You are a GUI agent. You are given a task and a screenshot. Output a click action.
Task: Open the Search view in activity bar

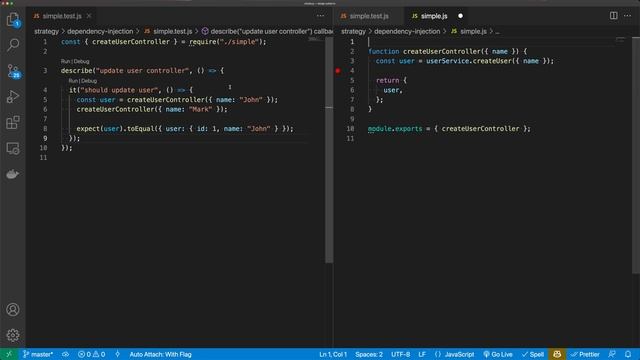[13, 44]
